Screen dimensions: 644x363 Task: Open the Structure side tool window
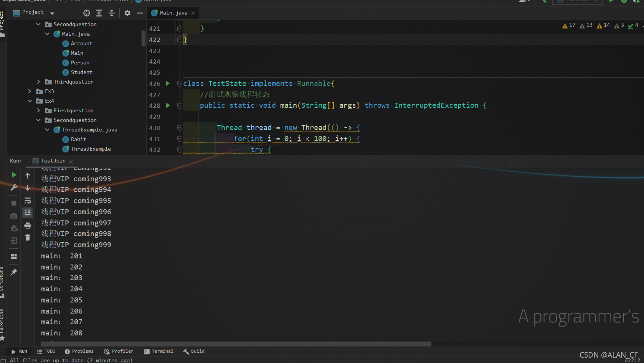coord(2,282)
